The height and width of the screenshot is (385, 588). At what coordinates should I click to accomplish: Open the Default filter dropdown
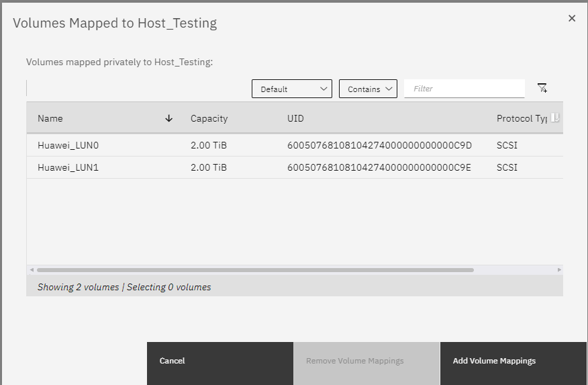(x=291, y=89)
